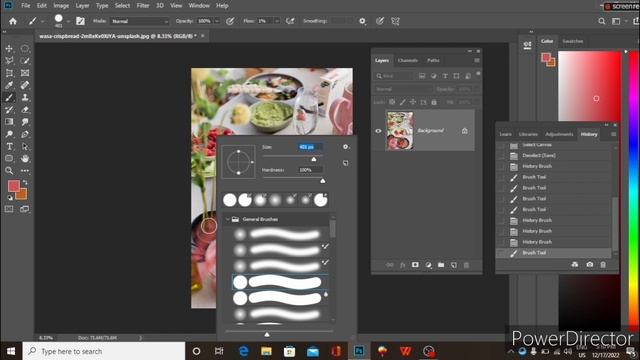Open File Explorer in taskbar
Image resolution: width=640 pixels, height=360 pixels.
(x=267, y=351)
